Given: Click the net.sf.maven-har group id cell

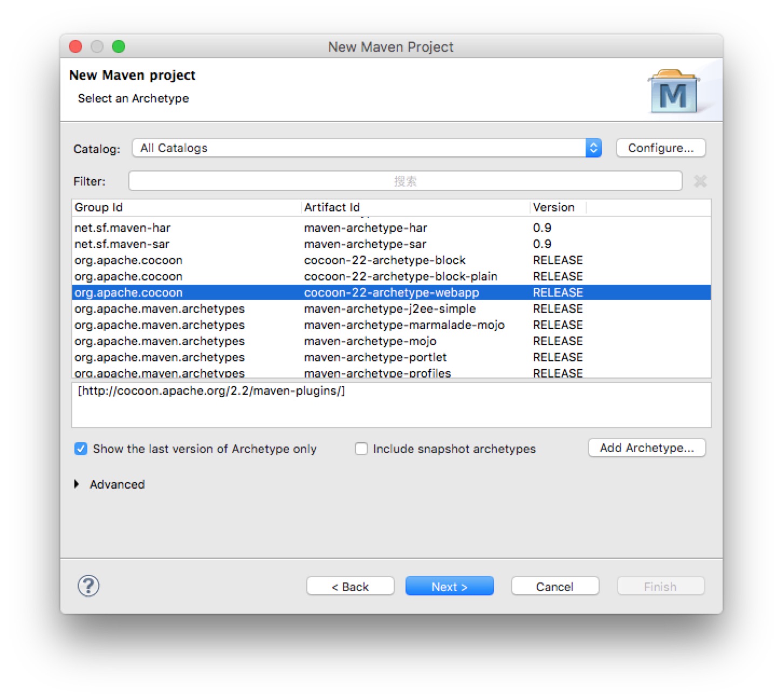Looking at the screenshot, I should (122, 228).
